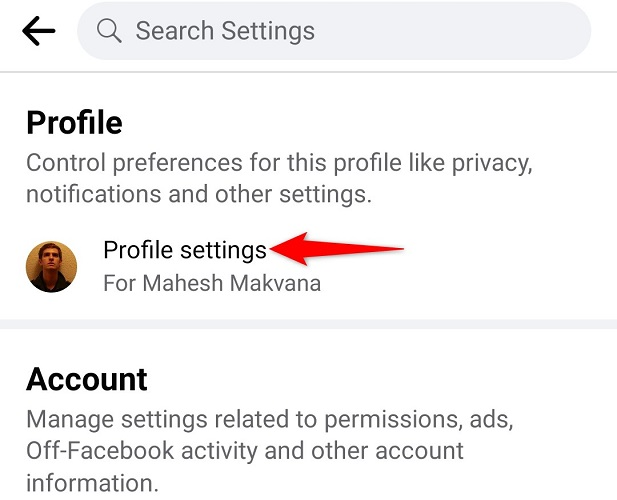Click the word "information." under Account
The width and height of the screenshot is (617, 500).
point(92,483)
